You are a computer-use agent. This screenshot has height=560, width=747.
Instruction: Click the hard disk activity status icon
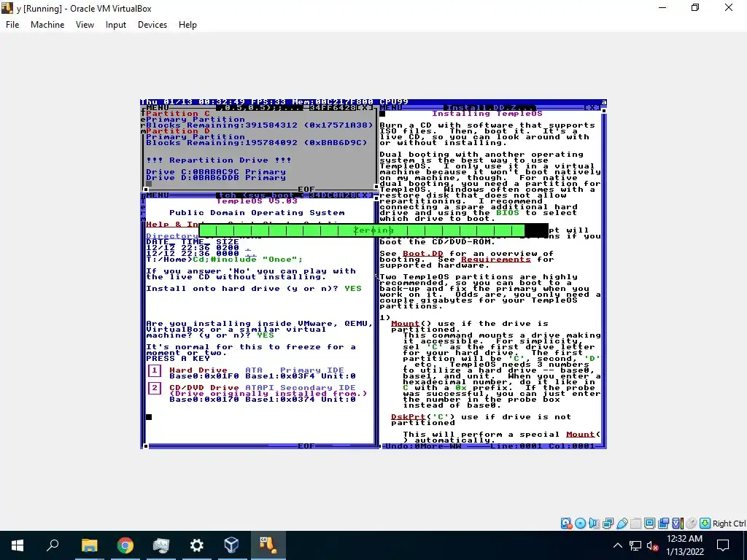point(566,524)
